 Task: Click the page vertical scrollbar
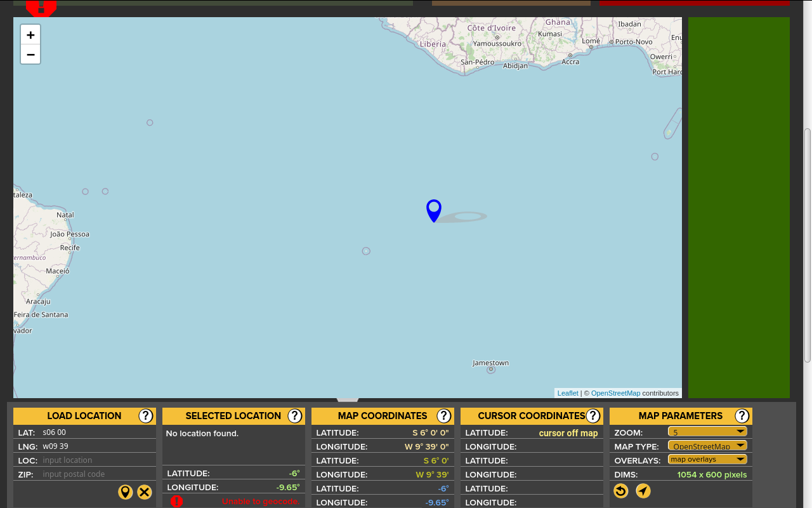click(x=808, y=245)
